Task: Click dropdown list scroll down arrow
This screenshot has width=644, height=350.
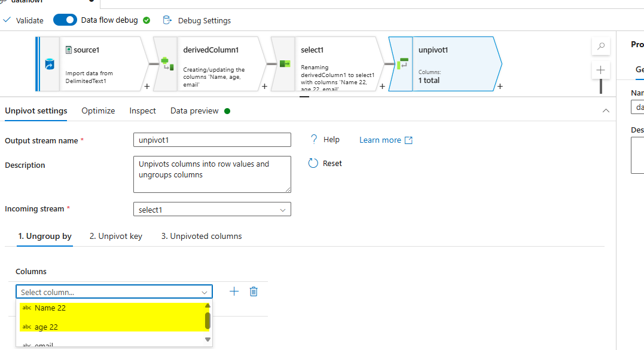Action: click(207, 339)
